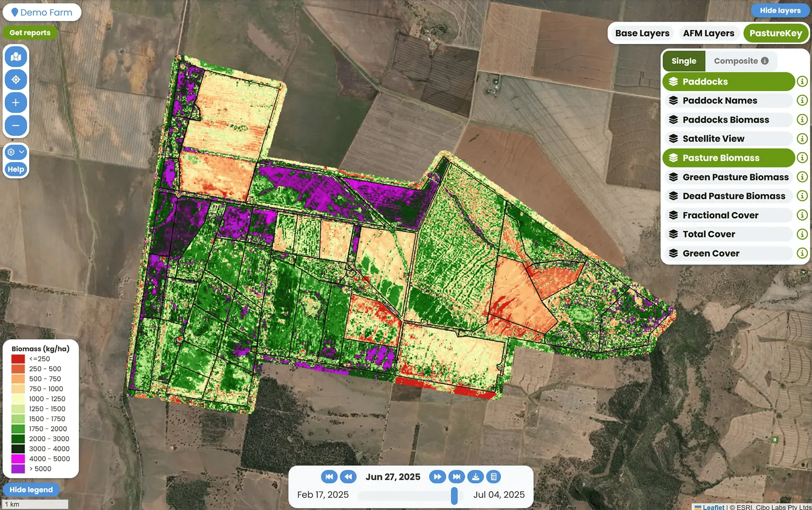Click the date timeline slider handle

(x=454, y=496)
